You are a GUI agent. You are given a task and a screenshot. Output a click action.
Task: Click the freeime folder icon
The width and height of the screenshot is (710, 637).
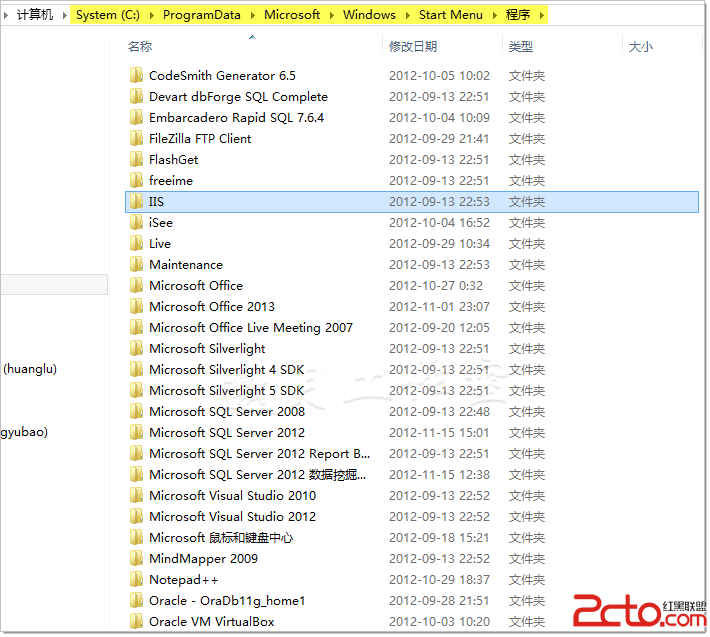pyautogui.click(x=136, y=181)
